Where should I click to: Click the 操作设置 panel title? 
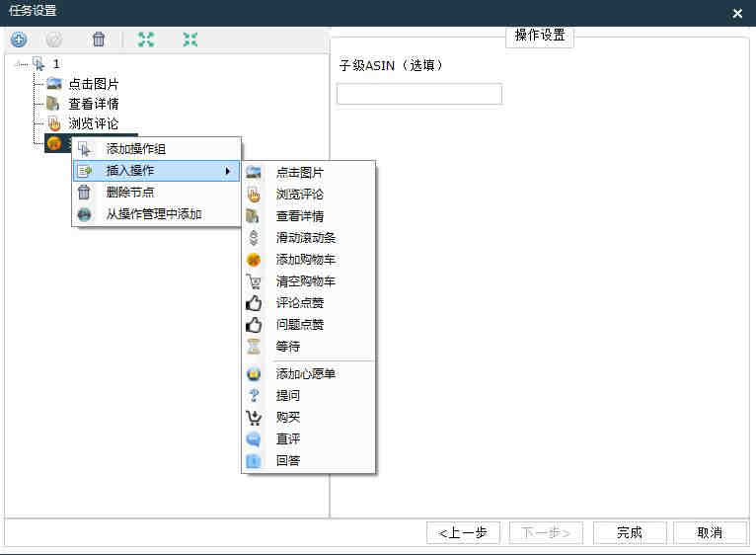tap(540, 36)
